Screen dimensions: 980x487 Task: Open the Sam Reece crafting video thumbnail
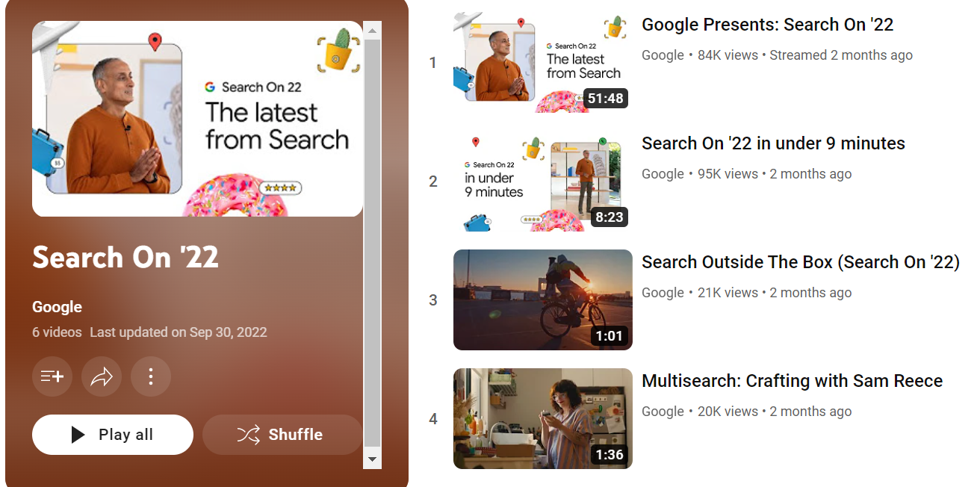point(543,418)
